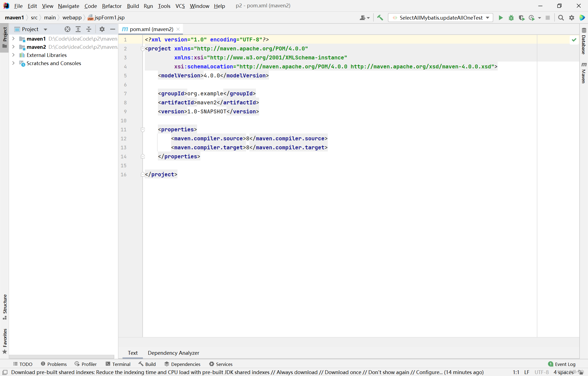The height and width of the screenshot is (376, 588).
Task: Click the 1:1 cursor position indicator
Action: tap(516, 372)
